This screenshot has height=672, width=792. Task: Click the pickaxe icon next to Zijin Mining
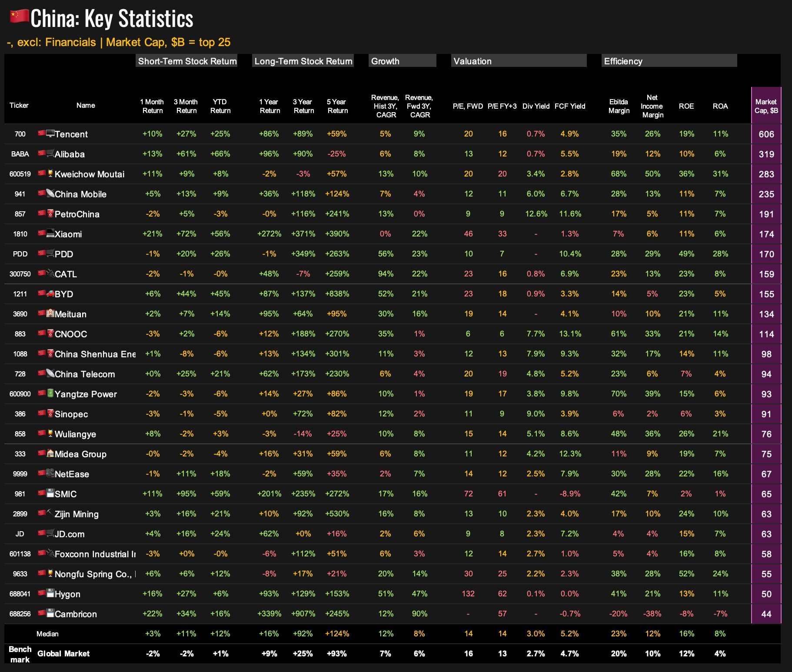(x=50, y=513)
